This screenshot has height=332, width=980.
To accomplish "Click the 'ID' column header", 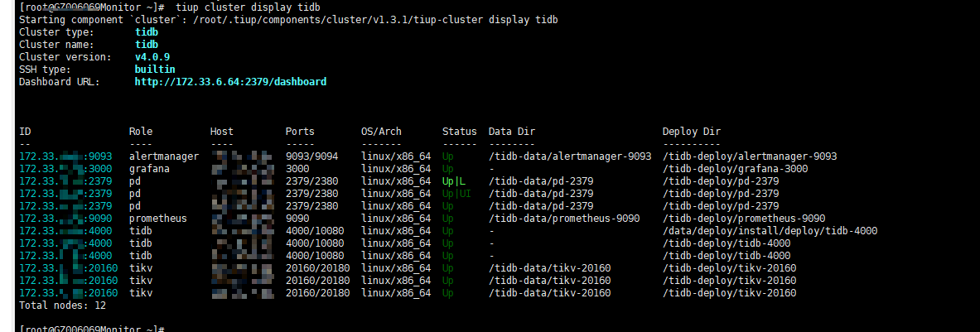I will tap(25, 132).
